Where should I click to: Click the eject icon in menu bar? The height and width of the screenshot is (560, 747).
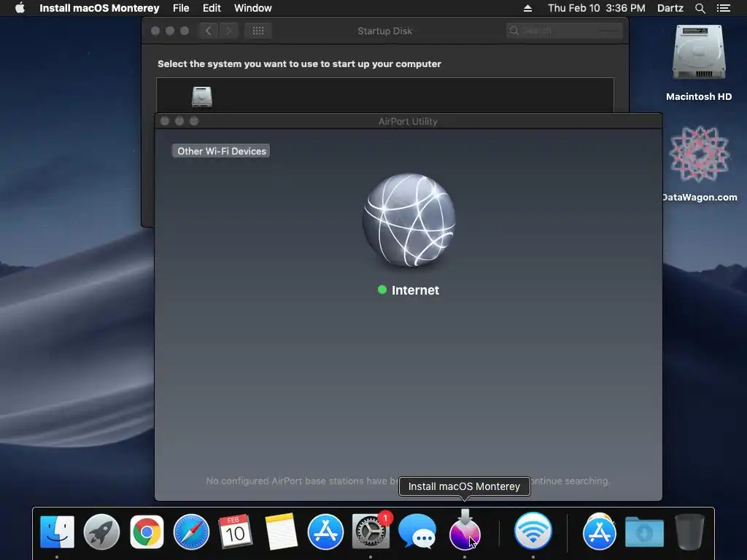click(x=527, y=8)
